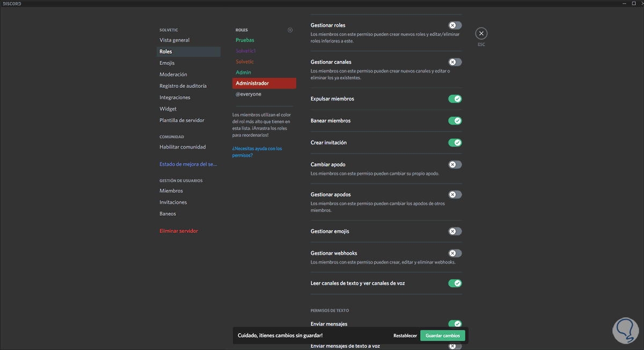This screenshot has width=644, height=350.
Task: Select the @everyone role
Action: tap(248, 94)
